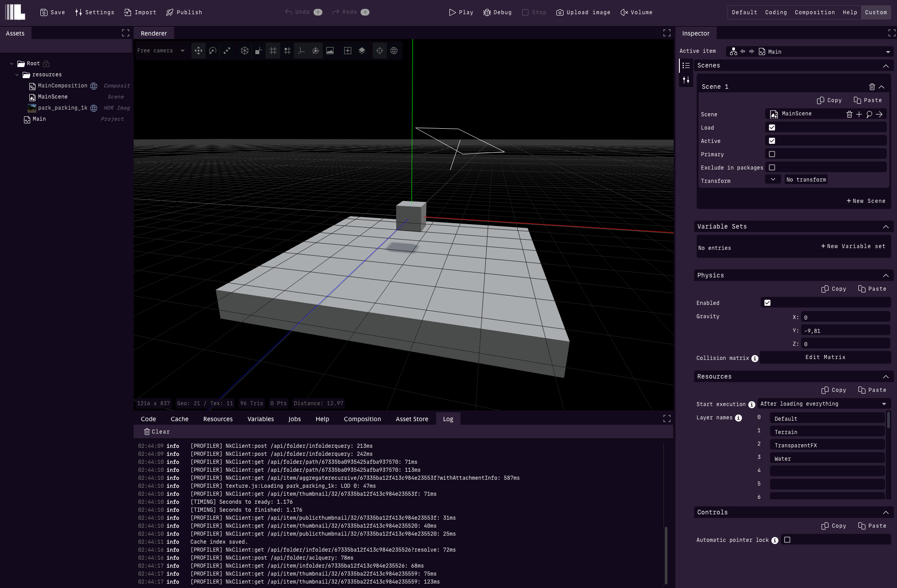Click the layers icon in renderer toolbar

pyautogui.click(x=362, y=51)
